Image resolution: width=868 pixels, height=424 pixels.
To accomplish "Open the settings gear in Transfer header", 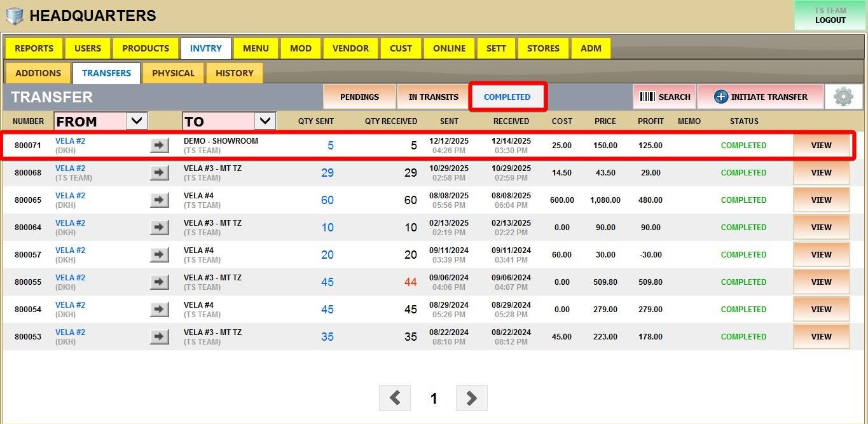I will coord(843,97).
